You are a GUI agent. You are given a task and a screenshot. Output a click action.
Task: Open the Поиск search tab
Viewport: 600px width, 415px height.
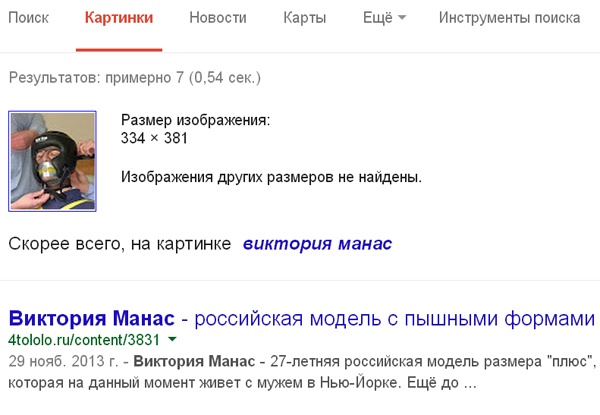click(28, 18)
